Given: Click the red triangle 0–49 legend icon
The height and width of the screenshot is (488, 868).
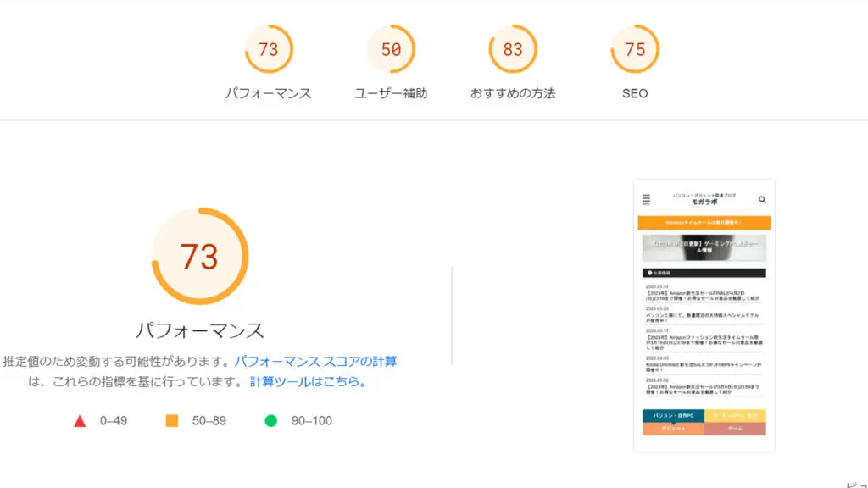Looking at the screenshot, I should (x=80, y=421).
